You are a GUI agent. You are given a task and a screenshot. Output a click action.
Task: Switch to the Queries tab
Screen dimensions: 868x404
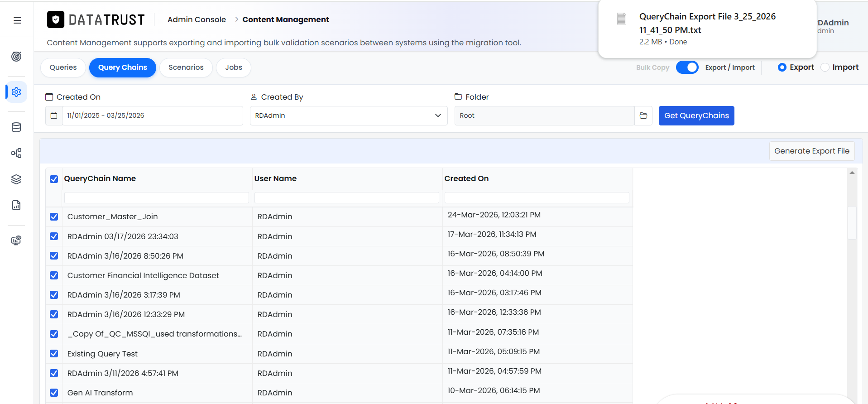point(63,67)
